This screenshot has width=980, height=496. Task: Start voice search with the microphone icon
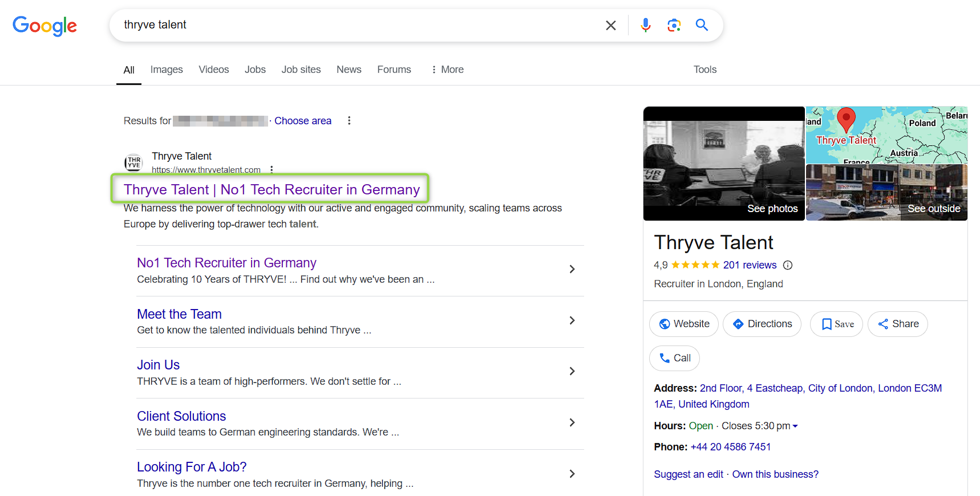(x=645, y=25)
